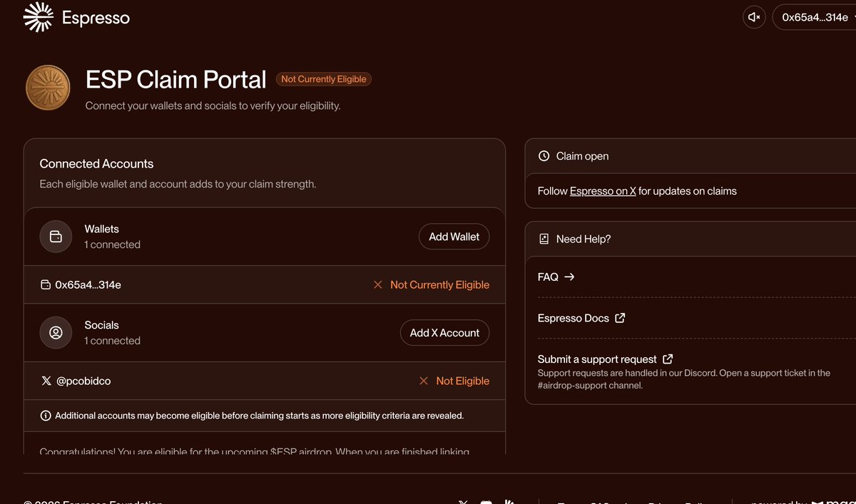Viewport: 856px width, 504px height.
Task: Click the clock icon beside Claim open
Action: [x=544, y=156]
